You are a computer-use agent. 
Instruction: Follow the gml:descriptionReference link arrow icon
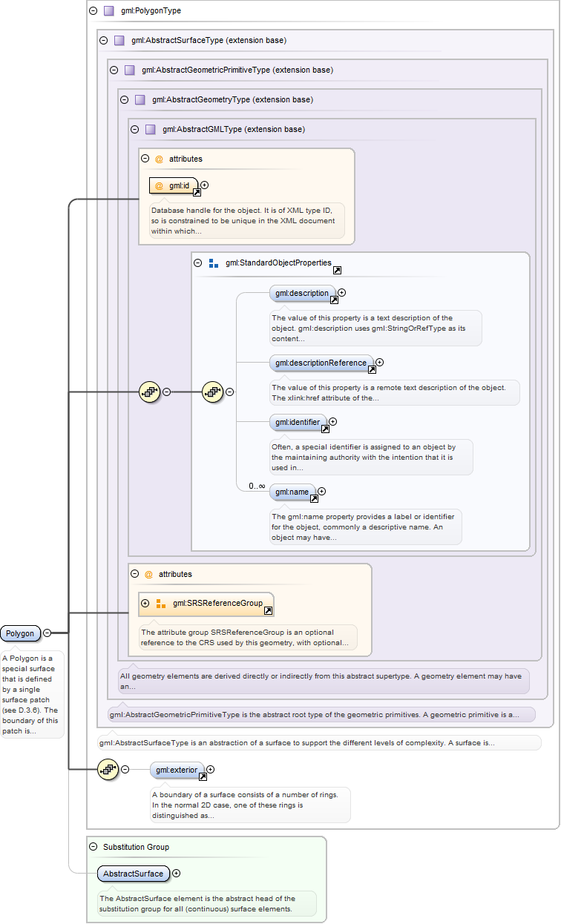point(372,369)
